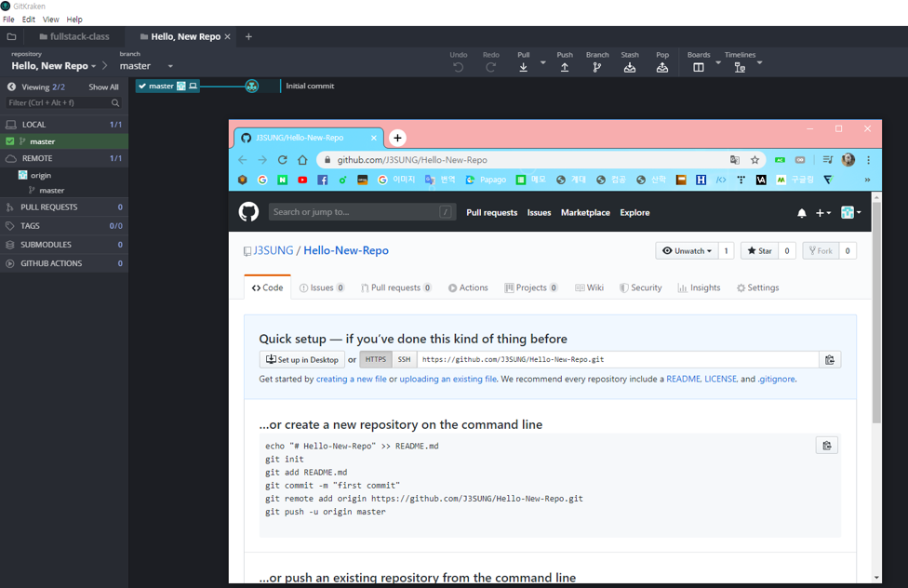The image size is (908, 588).
Task: Open the Actions tab of the repository
Action: pos(468,287)
